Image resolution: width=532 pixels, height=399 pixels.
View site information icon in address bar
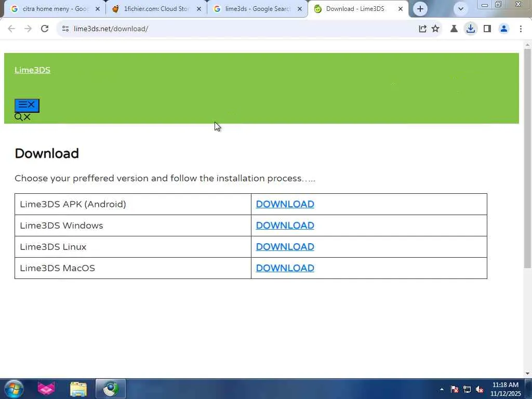point(65,29)
